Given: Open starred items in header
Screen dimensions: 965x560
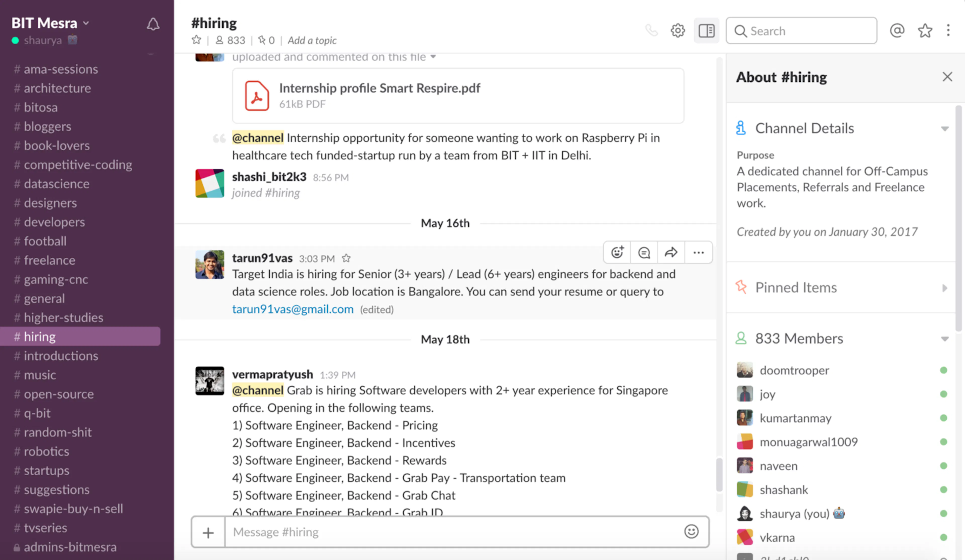Looking at the screenshot, I should (x=925, y=30).
